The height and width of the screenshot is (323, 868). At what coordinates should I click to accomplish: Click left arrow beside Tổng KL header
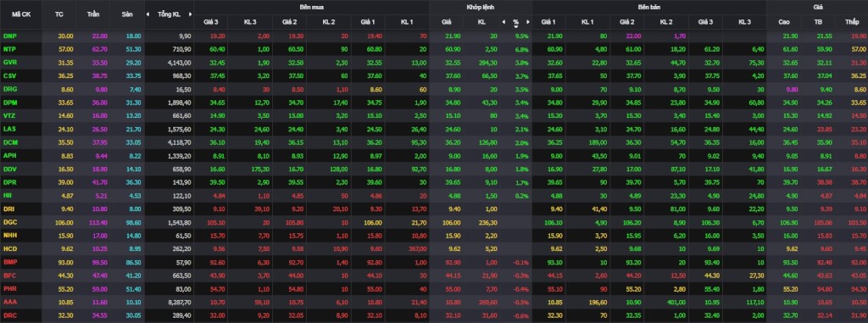148,14
